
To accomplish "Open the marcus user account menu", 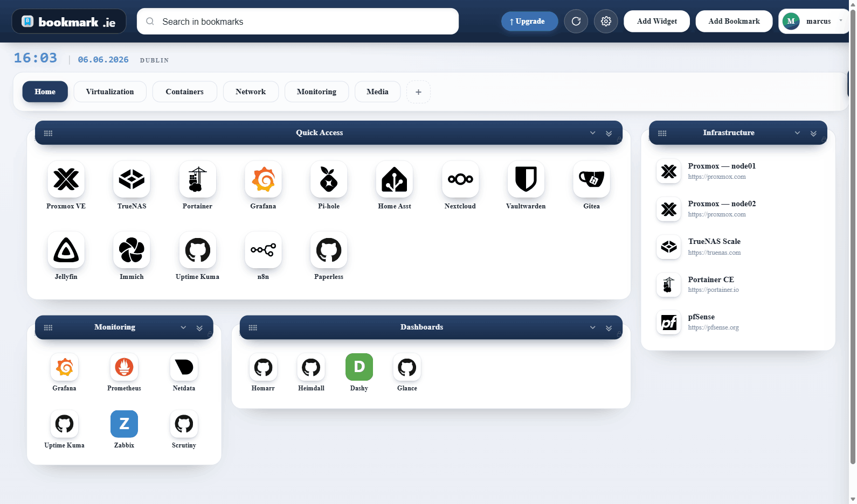I will coord(814,22).
